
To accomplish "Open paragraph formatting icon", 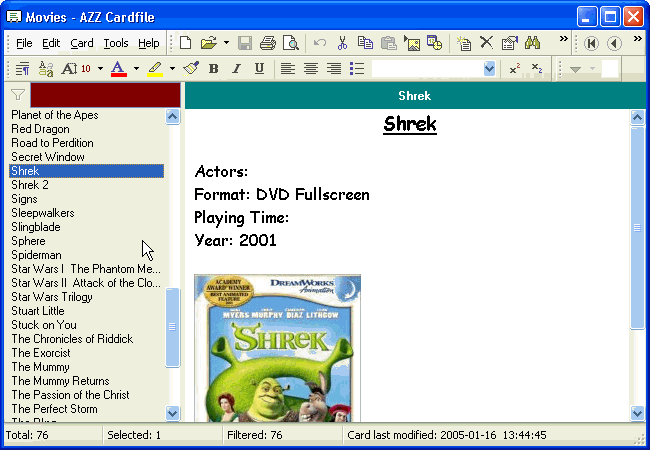I will click(x=22, y=68).
